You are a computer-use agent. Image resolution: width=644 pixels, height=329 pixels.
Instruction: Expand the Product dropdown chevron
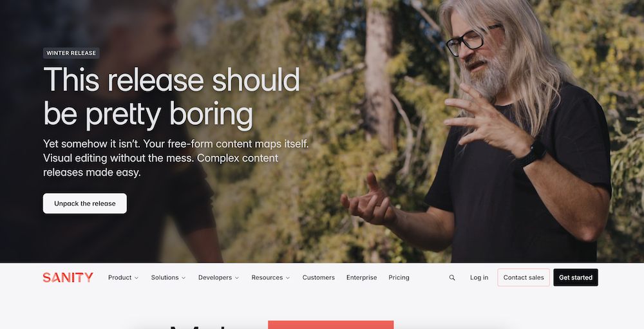[137, 278]
